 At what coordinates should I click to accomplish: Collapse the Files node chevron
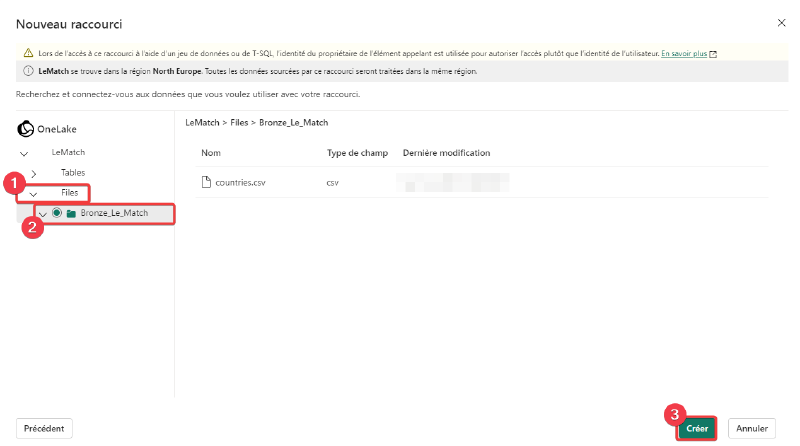click(x=33, y=194)
